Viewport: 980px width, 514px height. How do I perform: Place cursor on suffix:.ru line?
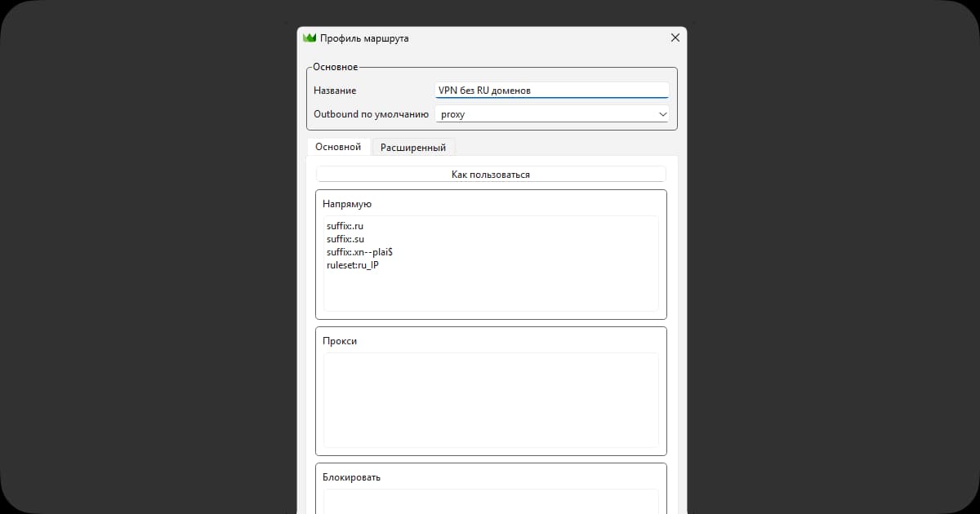click(x=345, y=226)
